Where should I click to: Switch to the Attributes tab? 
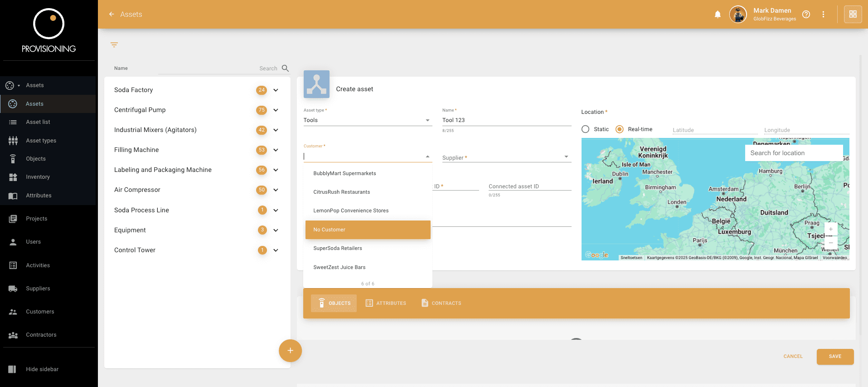(x=386, y=303)
